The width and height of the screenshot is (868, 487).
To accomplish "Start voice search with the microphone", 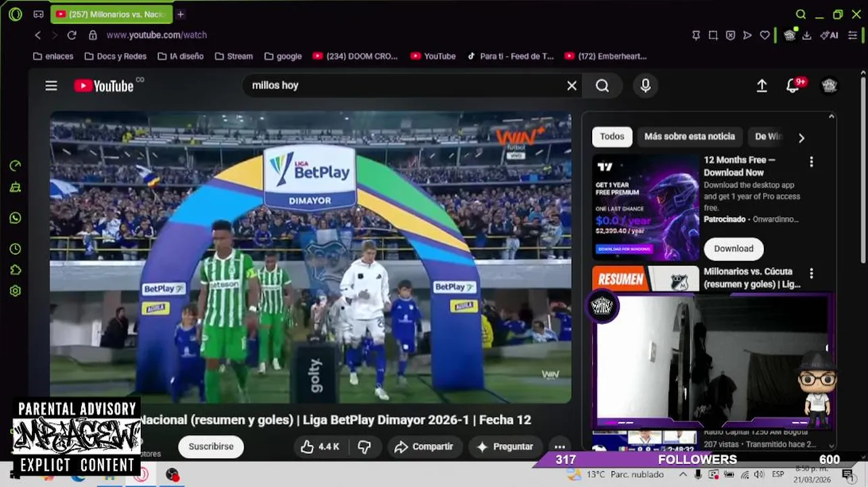I will 646,85.
